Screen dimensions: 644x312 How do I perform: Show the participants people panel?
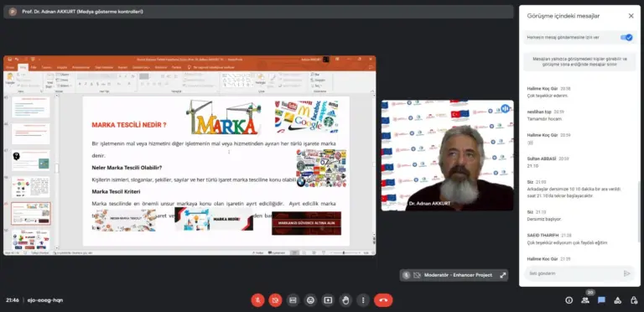pos(585,300)
